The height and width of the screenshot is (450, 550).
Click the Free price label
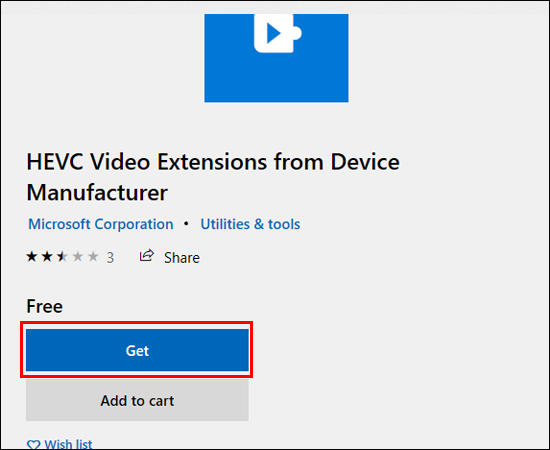click(45, 306)
